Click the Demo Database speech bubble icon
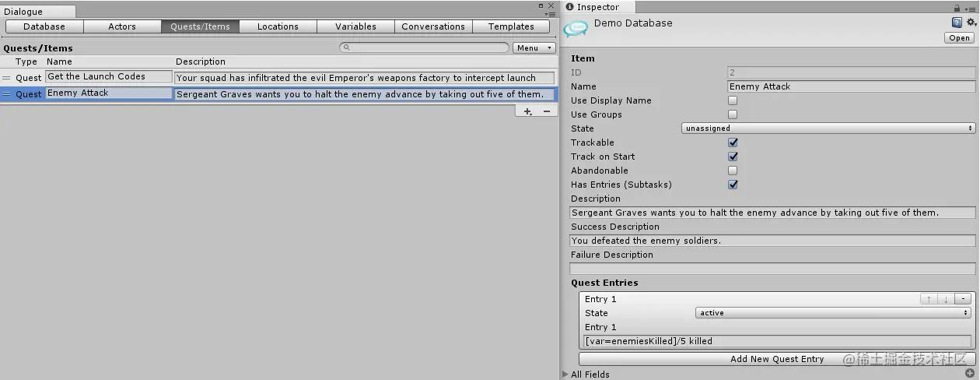Viewport: 980px width, 380px height. (576, 29)
